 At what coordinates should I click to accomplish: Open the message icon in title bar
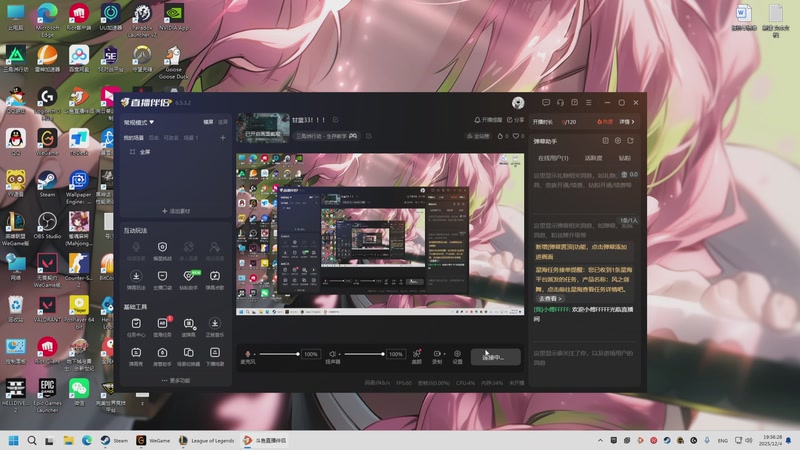coord(546,103)
